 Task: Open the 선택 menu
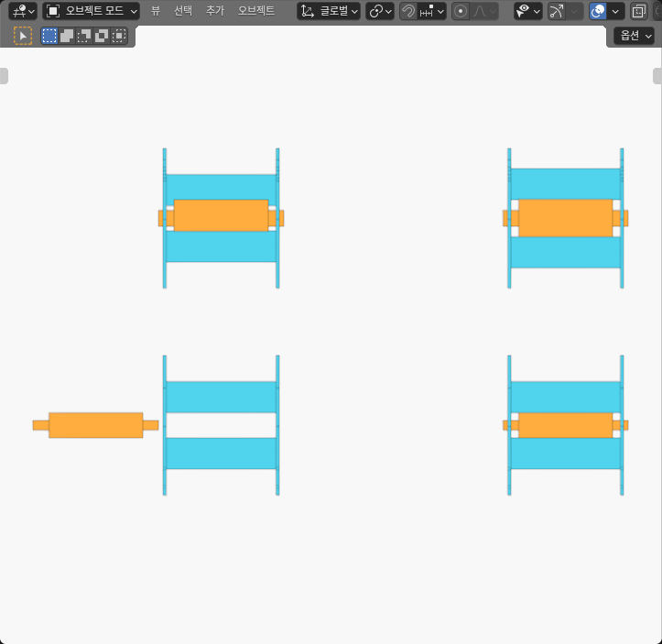[x=183, y=11]
